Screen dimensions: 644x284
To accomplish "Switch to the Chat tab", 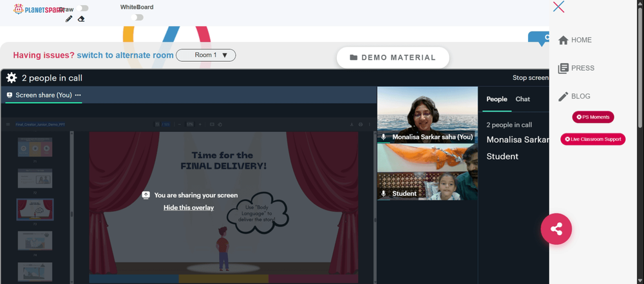I will tap(522, 99).
